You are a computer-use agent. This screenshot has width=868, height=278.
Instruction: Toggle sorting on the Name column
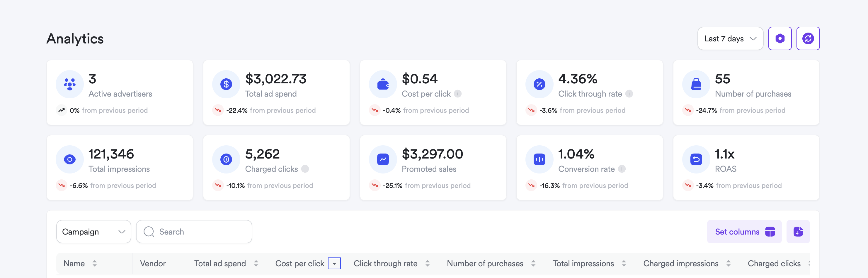[95, 263]
